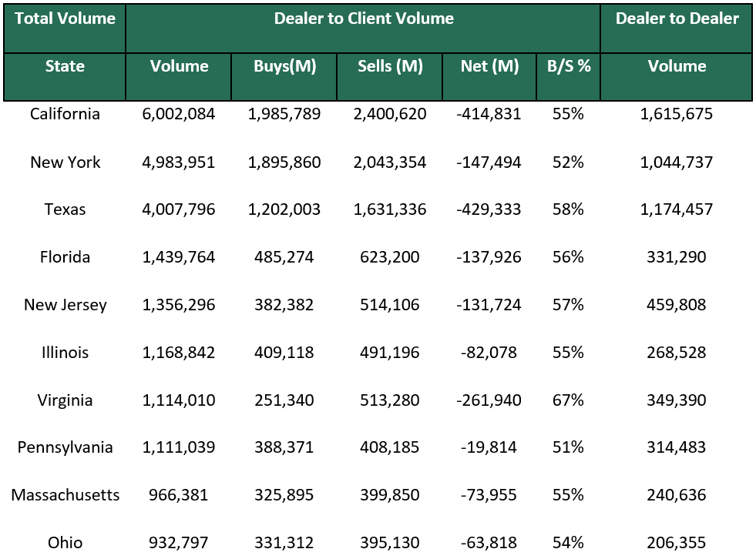Click the B/S % column header
The image size is (756, 559).
[x=568, y=66]
